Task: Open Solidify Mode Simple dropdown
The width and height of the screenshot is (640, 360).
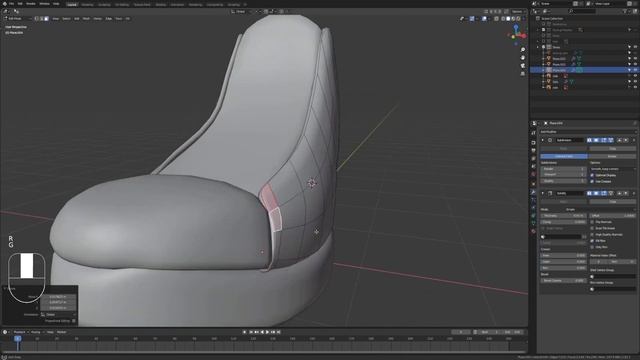Action: [600, 209]
